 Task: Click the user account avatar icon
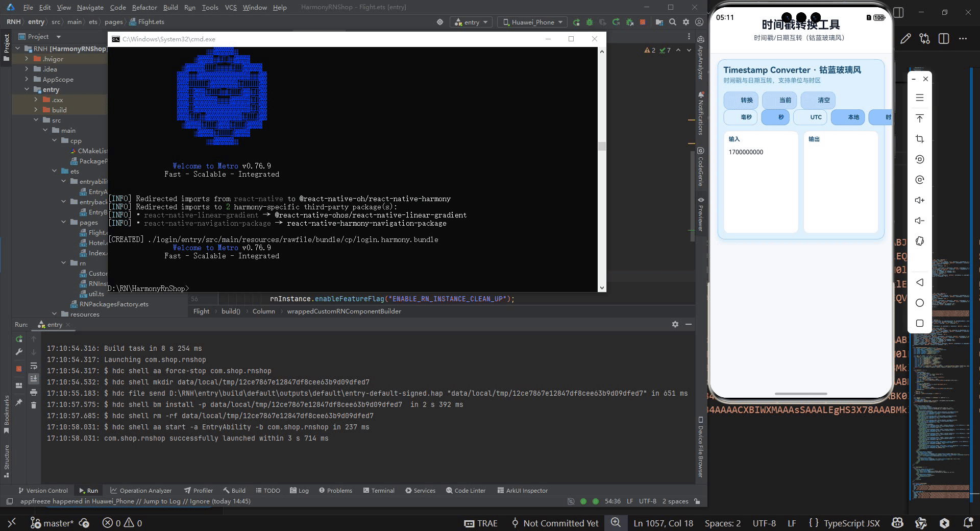point(699,22)
